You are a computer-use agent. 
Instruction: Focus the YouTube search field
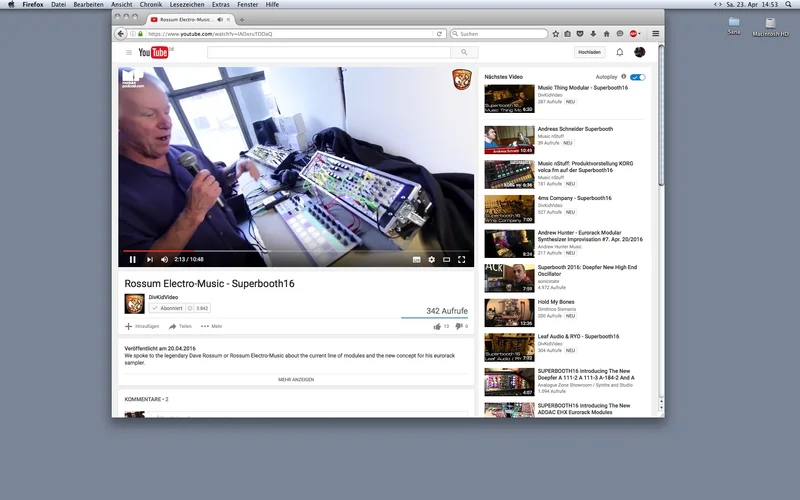click(x=329, y=52)
